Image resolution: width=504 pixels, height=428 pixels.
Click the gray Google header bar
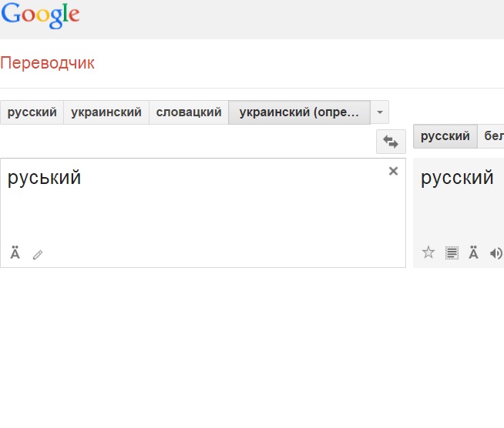click(293, 18)
